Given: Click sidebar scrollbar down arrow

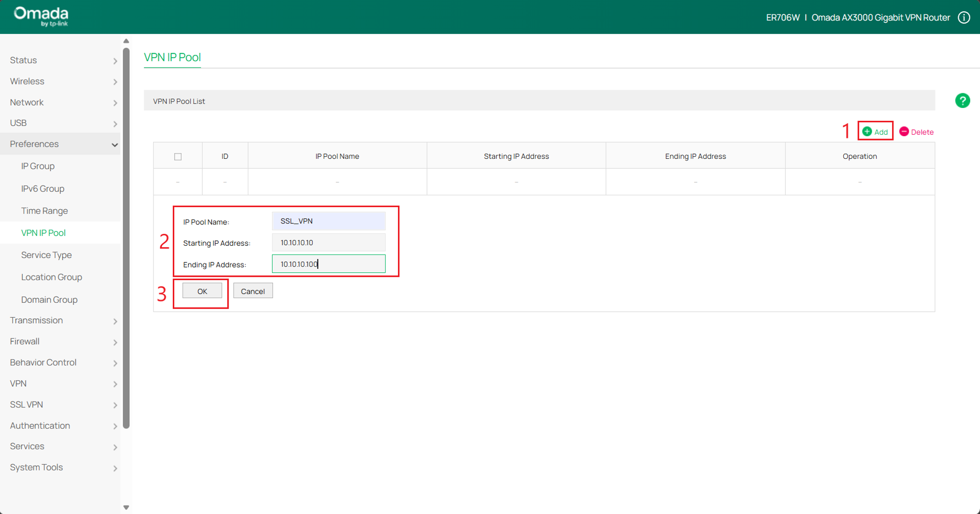Looking at the screenshot, I should (126, 507).
